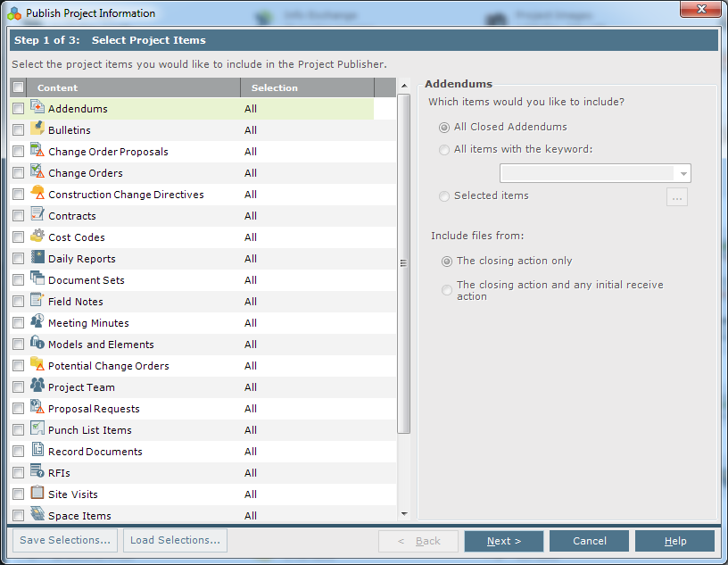Tick the Change Orders checkbox
Image resolution: width=728 pixels, height=565 pixels.
pos(18,173)
